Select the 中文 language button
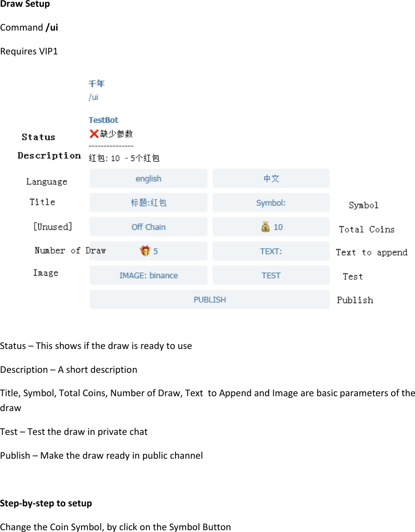Screen dimensions: 415x532 pyautogui.click(x=271, y=178)
